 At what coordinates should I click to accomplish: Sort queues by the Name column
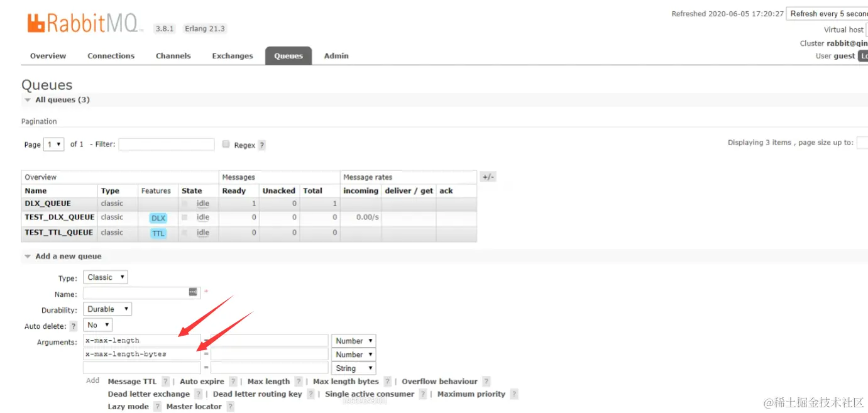click(36, 191)
